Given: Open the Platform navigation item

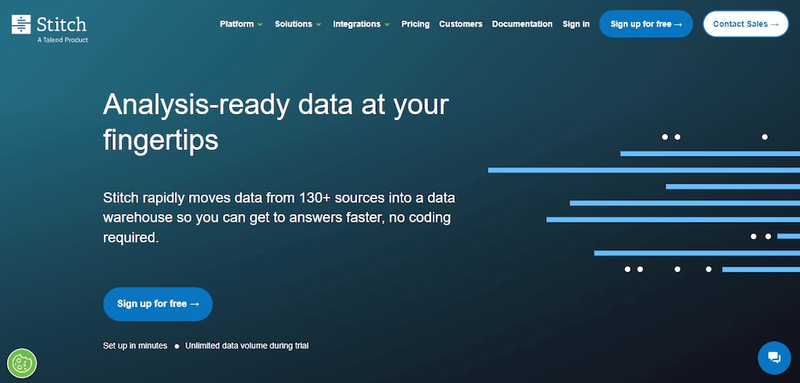Looking at the screenshot, I should coord(237,24).
